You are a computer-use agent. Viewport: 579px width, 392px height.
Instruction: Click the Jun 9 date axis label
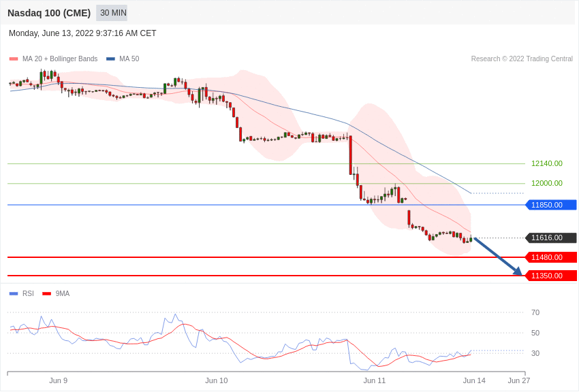[59, 380]
